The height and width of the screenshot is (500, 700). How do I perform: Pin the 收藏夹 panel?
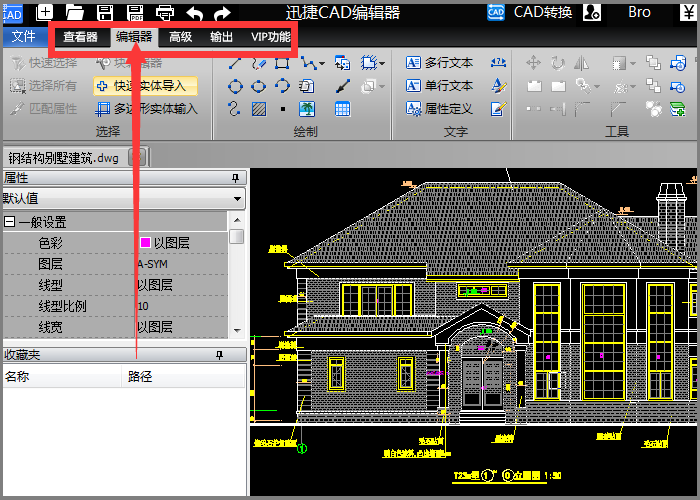[x=219, y=355]
